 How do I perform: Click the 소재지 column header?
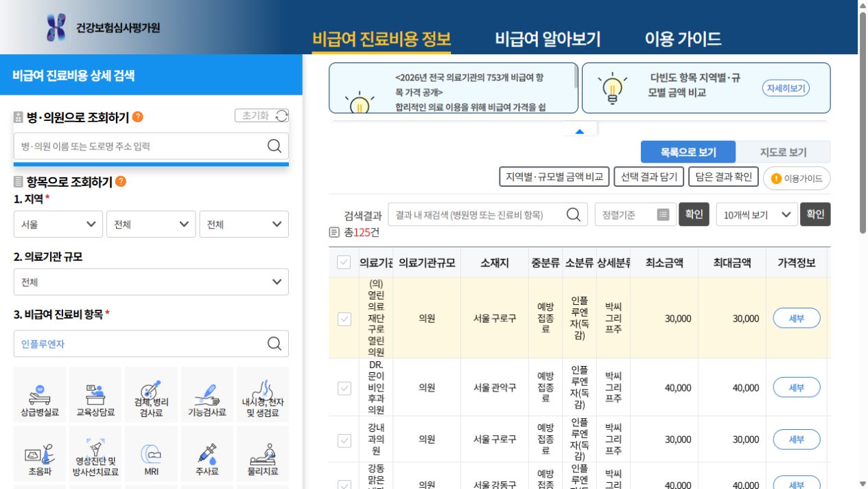point(495,262)
